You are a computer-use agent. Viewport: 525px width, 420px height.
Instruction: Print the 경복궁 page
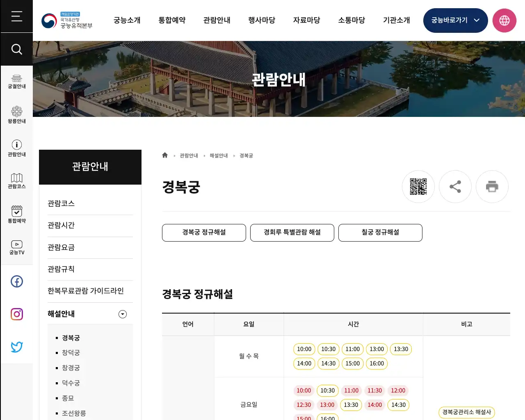(492, 187)
